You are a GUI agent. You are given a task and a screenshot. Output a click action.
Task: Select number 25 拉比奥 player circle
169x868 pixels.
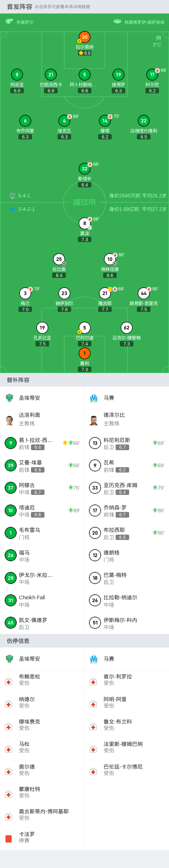coord(59,259)
